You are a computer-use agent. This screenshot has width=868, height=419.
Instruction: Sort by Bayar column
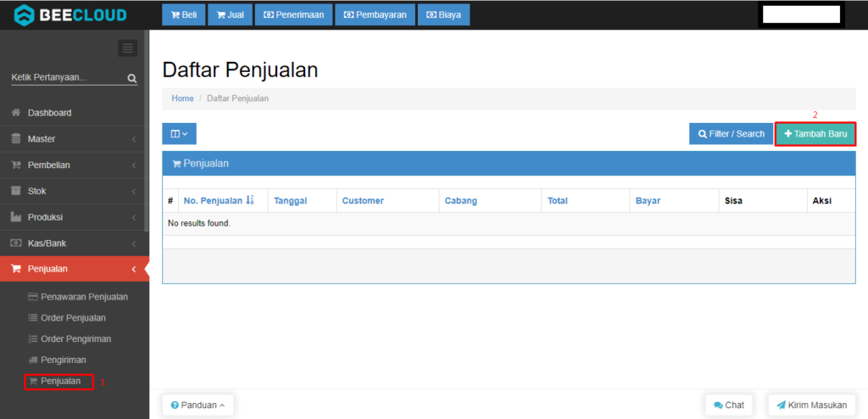[648, 201]
